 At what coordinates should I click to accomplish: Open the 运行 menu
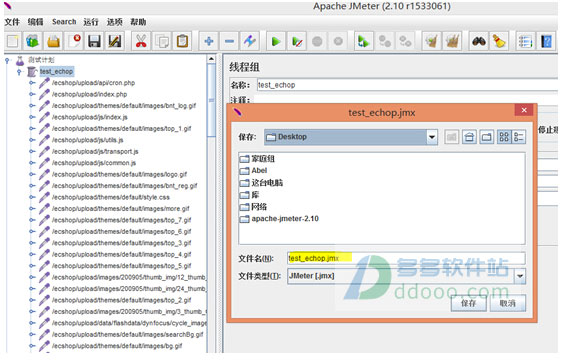(x=91, y=22)
